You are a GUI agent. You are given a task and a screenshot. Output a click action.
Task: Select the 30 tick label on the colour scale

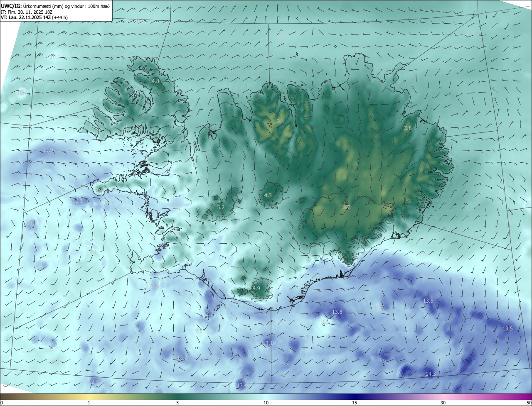click(443, 403)
